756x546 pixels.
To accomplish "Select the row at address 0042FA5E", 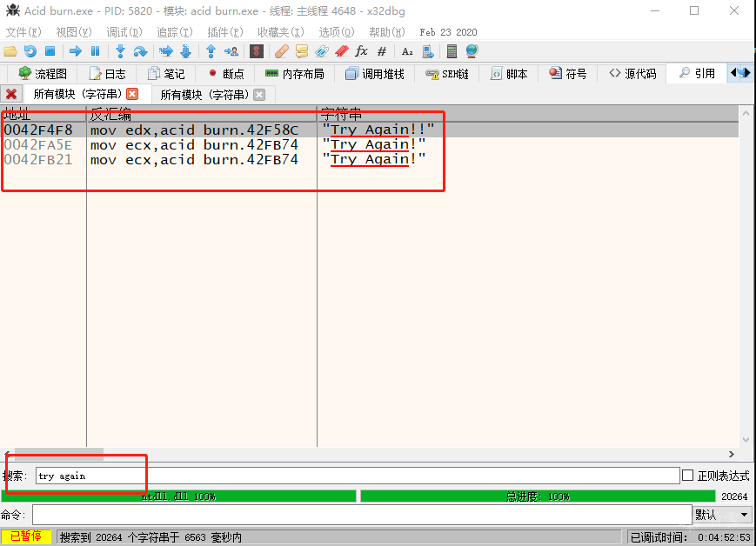I will [x=370, y=144].
